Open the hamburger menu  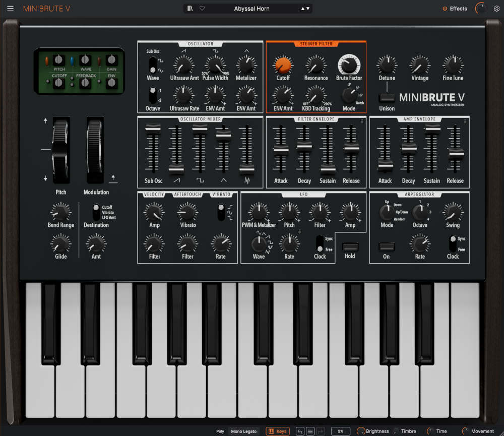pyautogui.click(x=10, y=8)
